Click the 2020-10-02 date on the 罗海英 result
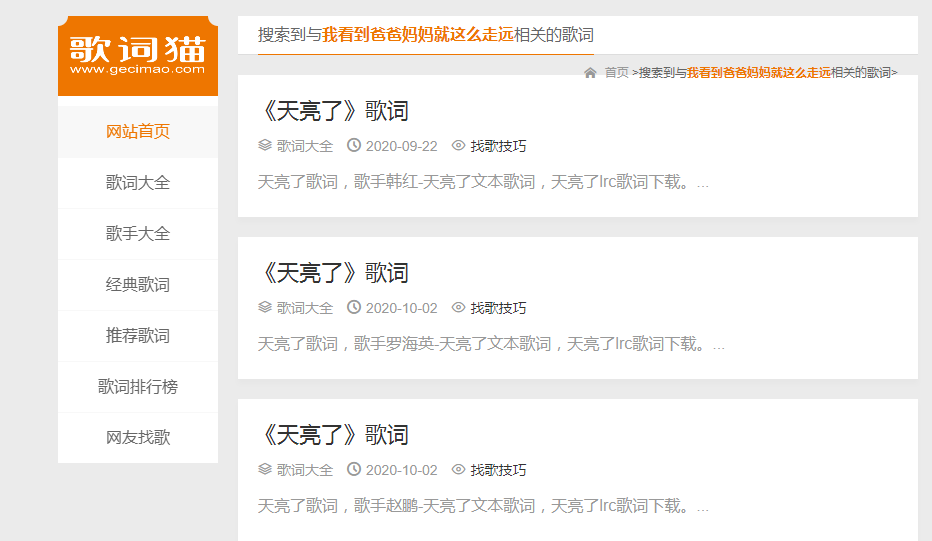932x541 pixels. pos(401,309)
